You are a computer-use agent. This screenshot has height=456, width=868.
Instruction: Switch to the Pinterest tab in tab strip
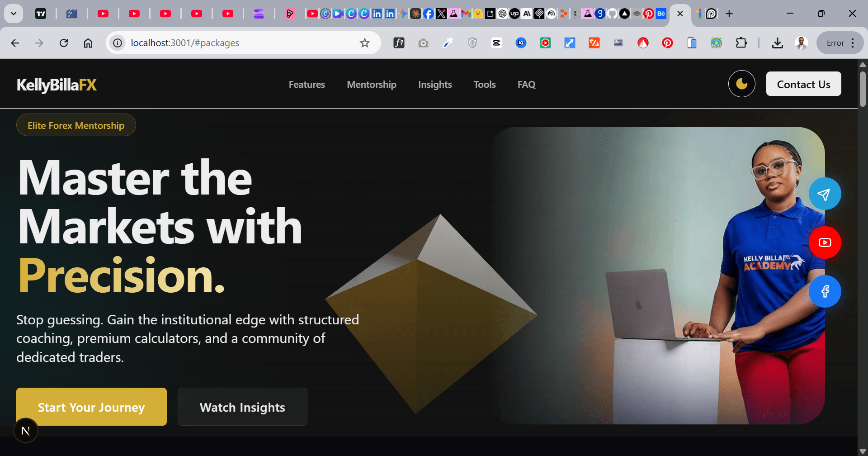click(x=649, y=14)
